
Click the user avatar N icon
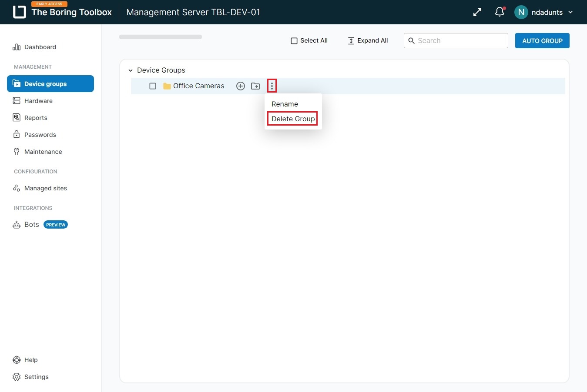(521, 12)
